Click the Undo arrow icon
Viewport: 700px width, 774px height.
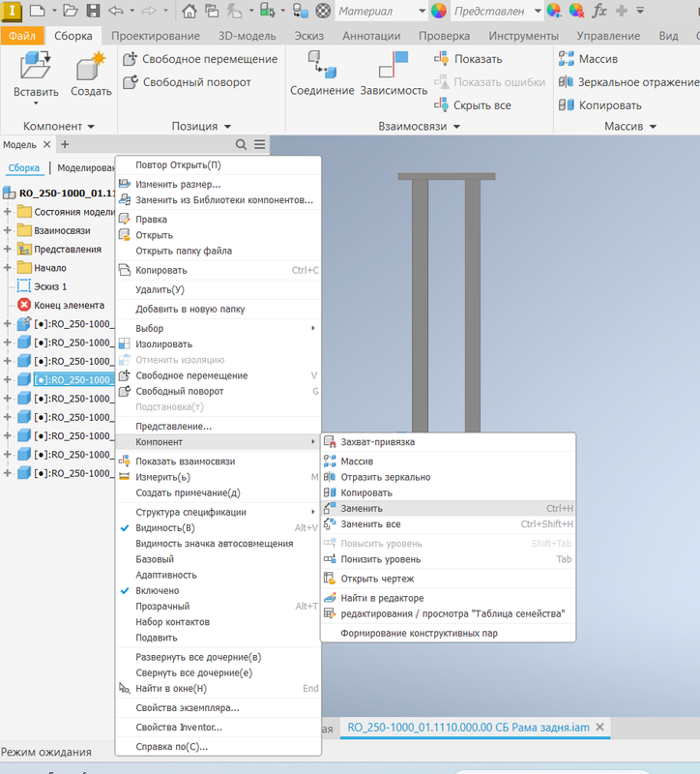pos(115,11)
